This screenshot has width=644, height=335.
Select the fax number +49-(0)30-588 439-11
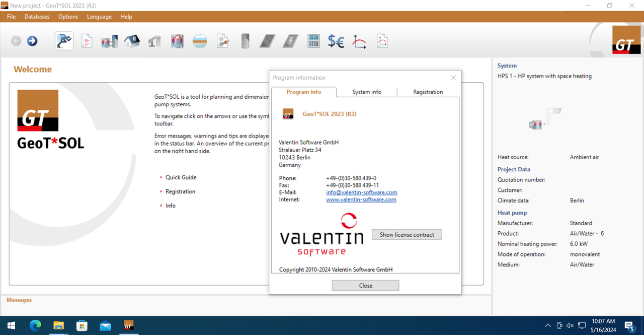point(353,185)
